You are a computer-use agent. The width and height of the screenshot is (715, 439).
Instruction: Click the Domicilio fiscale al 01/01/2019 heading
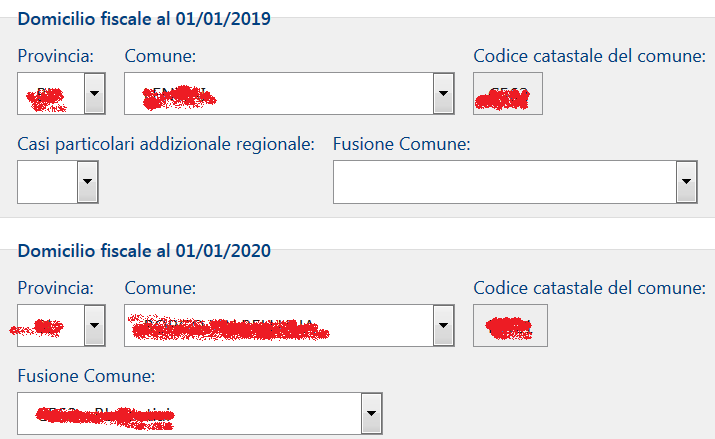[x=144, y=19]
